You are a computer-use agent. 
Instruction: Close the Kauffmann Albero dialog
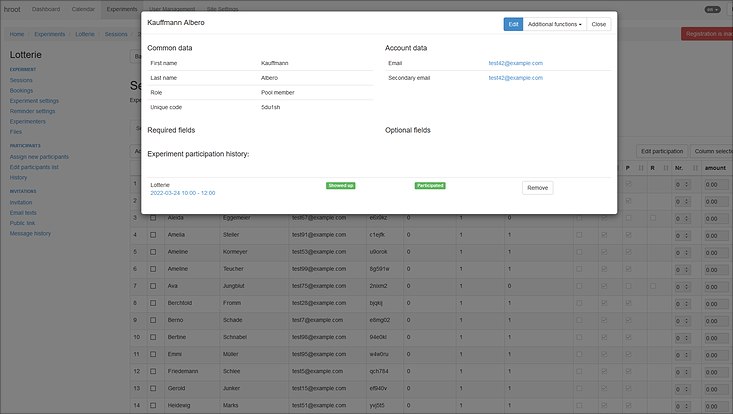(598, 24)
